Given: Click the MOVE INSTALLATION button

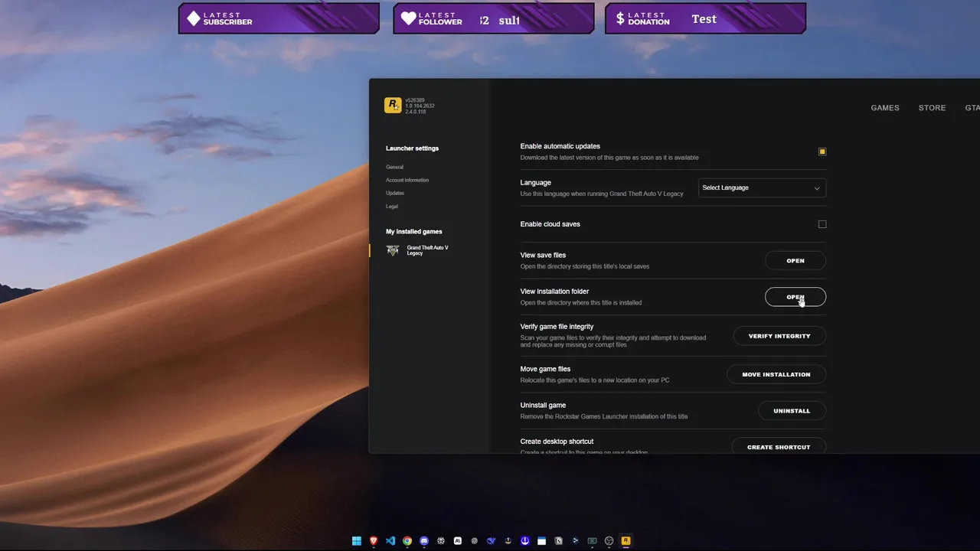Looking at the screenshot, I should 776,374.
